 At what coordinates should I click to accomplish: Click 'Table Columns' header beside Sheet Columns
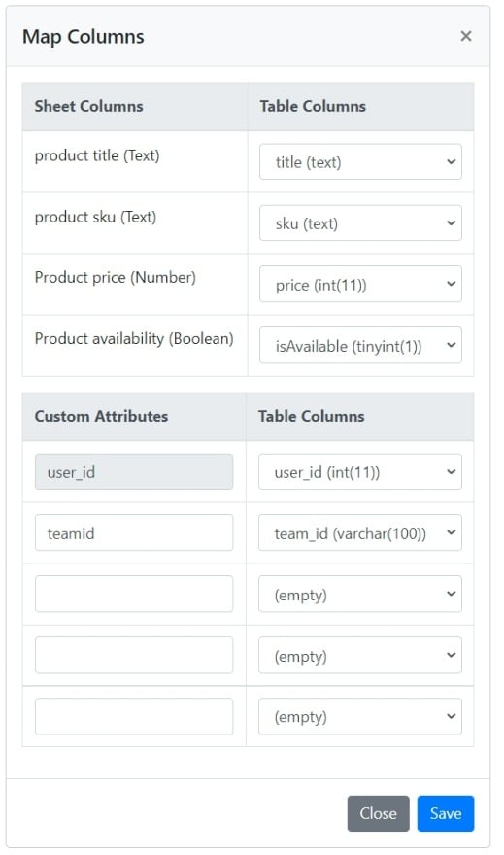point(313,106)
